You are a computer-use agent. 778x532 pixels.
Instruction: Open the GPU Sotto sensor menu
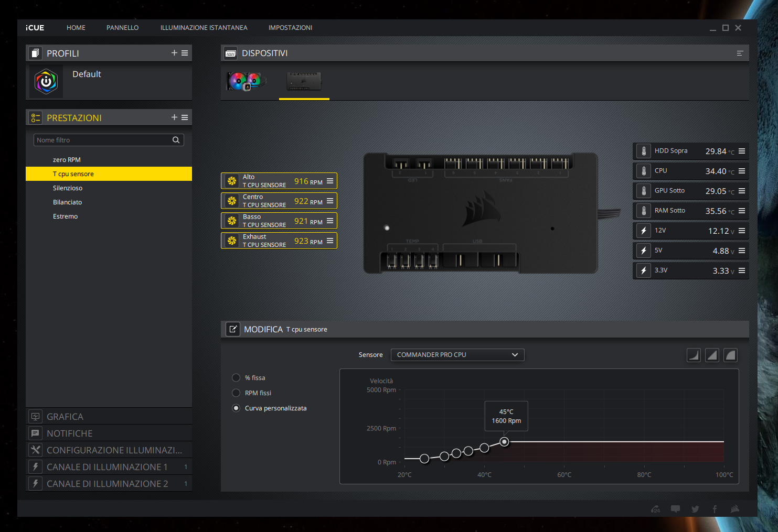[742, 191]
